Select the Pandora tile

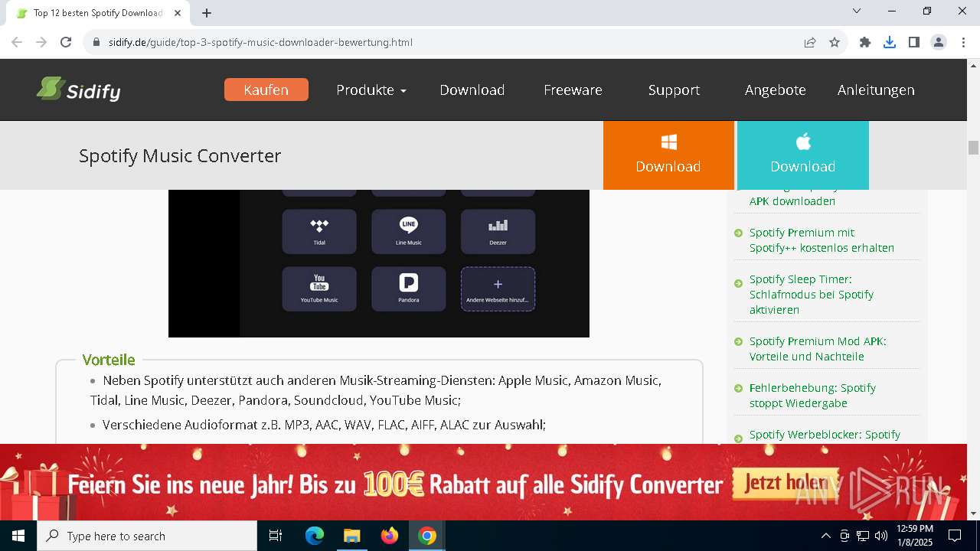click(x=409, y=289)
